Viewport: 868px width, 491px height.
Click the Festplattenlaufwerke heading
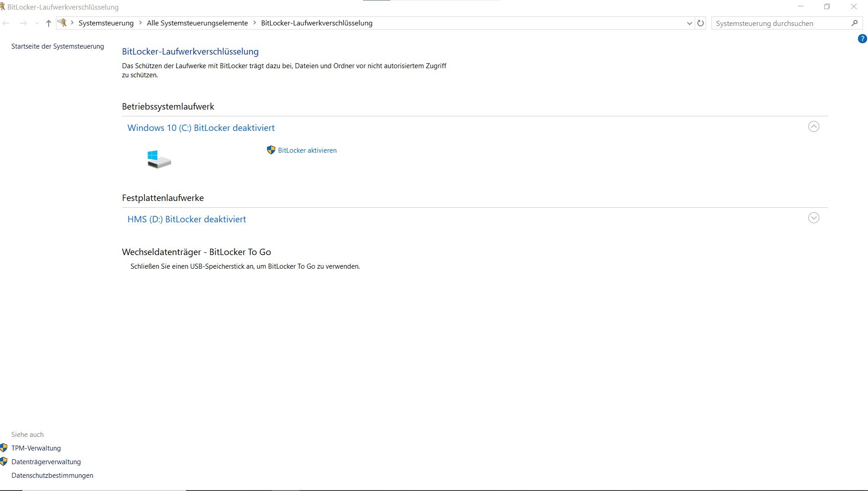click(x=163, y=198)
